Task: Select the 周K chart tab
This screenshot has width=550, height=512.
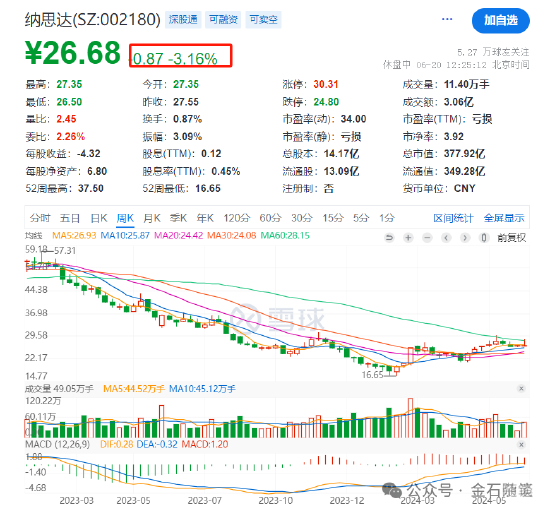Action: pyautogui.click(x=125, y=218)
